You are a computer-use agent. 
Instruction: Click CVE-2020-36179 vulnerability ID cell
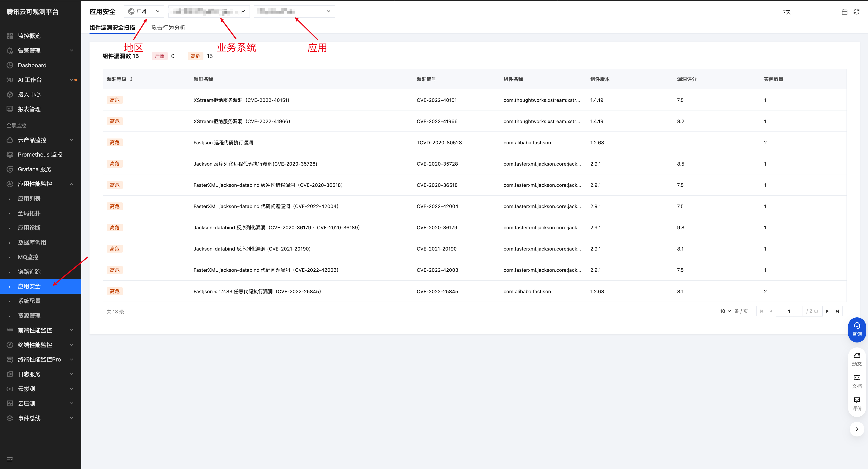pos(437,227)
